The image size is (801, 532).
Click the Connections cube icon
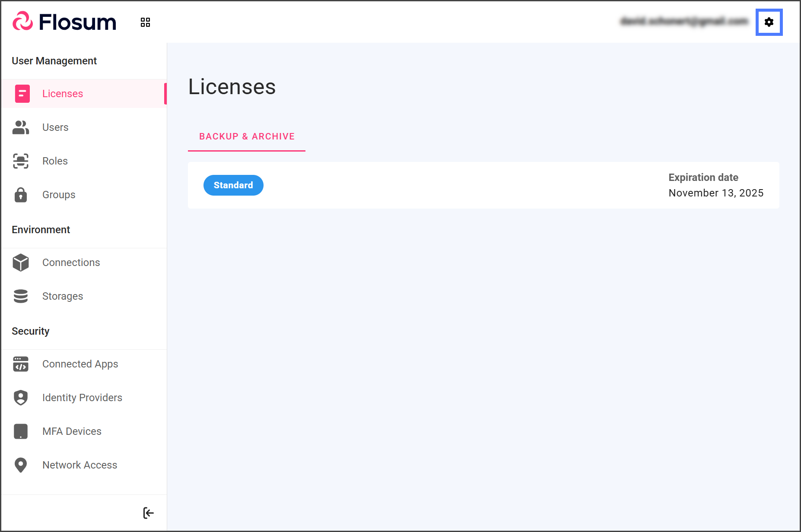click(x=21, y=263)
